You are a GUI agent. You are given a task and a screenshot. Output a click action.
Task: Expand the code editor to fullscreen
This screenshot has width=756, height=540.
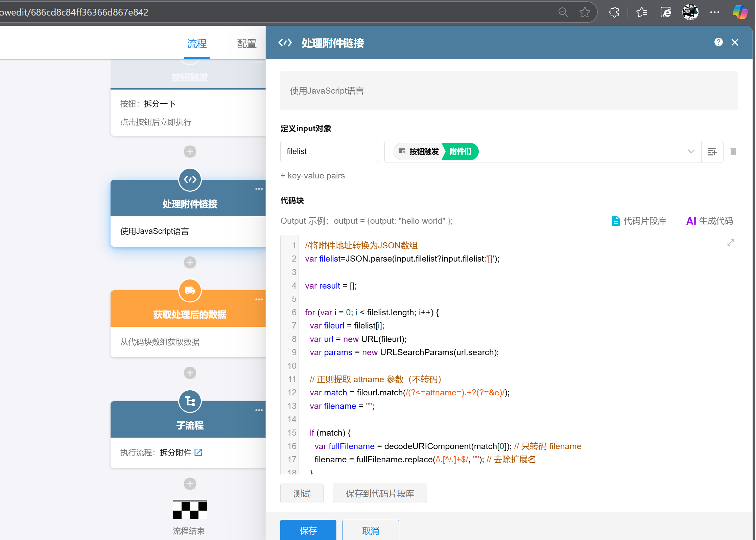click(731, 243)
